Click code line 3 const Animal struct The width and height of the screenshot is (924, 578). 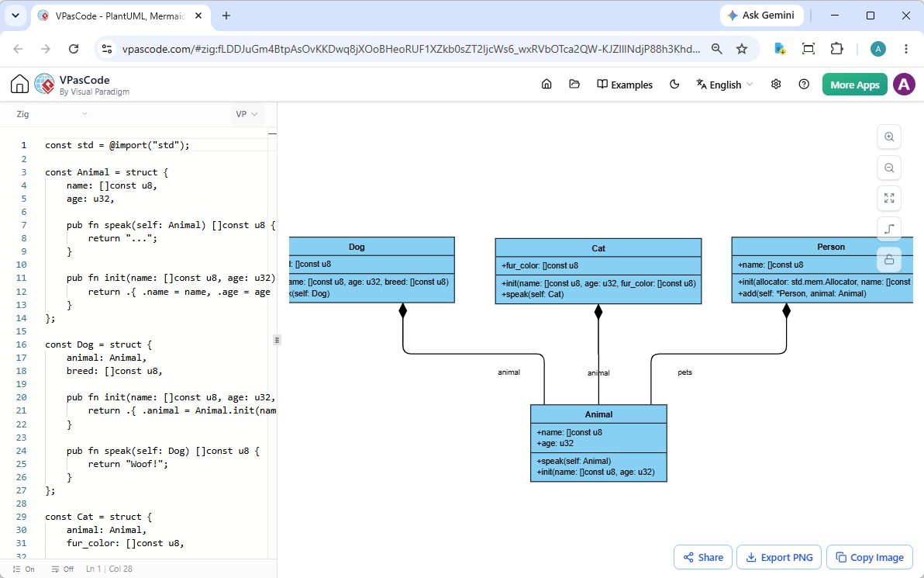pyautogui.click(x=107, y=172)
